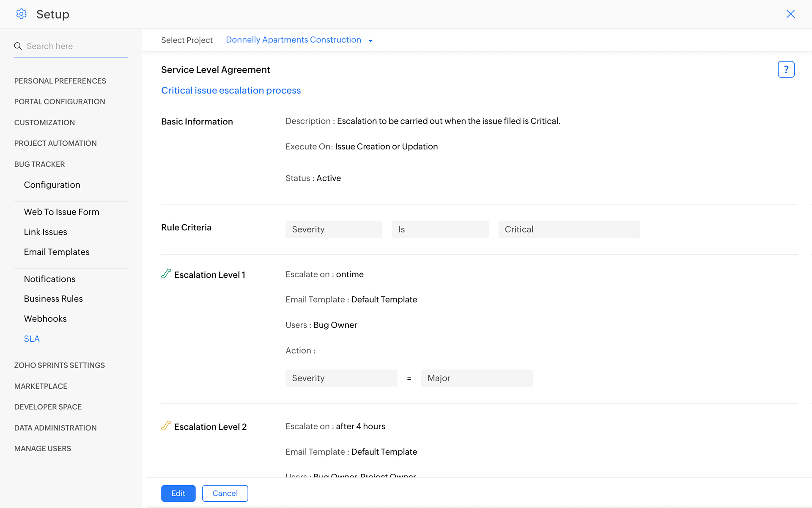Click the search magnifier icon

pos(18,46)
